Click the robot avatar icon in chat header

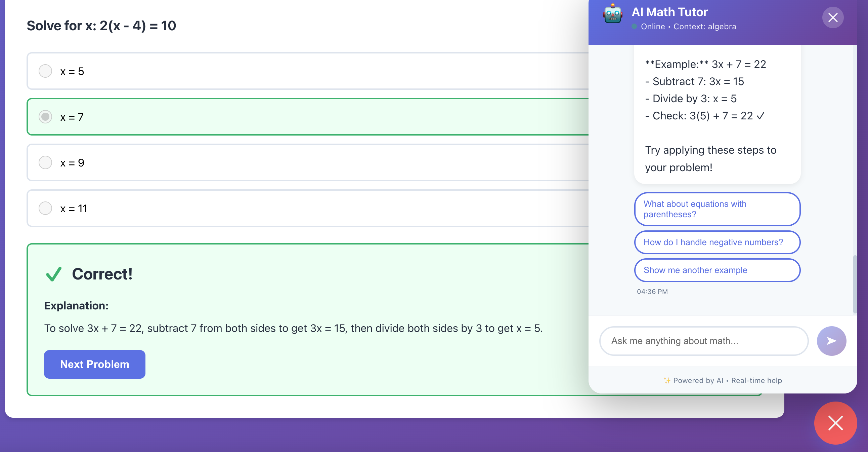(x=613, y=14)
